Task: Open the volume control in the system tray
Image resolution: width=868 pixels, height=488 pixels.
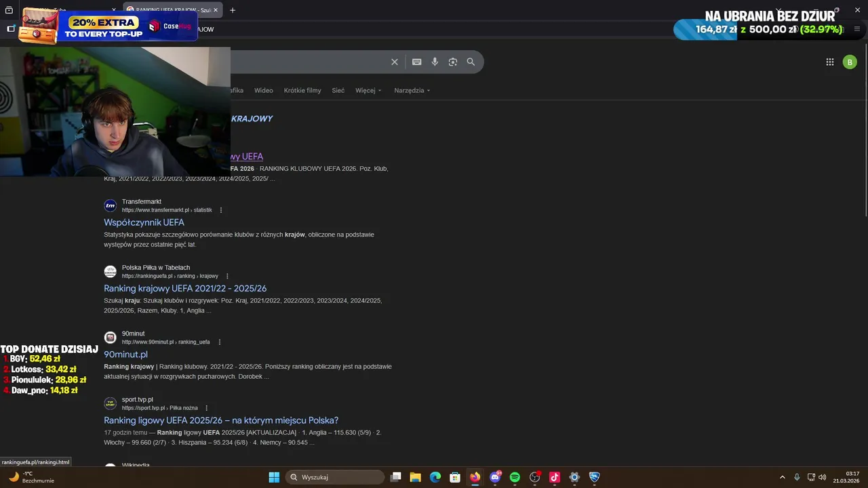Action: (x=823, y=477)
